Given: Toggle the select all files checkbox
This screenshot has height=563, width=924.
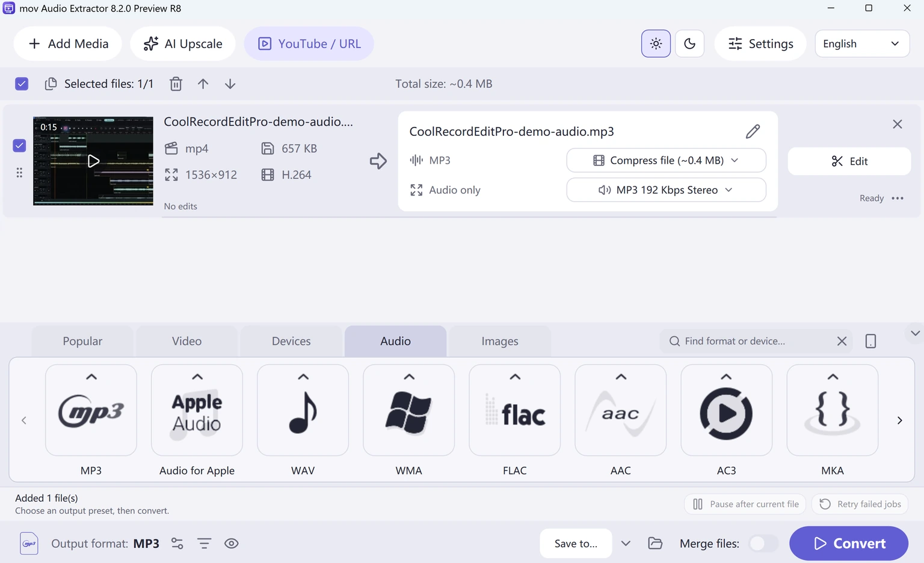Looking at the screenshot, I should [x=22, y=84].
